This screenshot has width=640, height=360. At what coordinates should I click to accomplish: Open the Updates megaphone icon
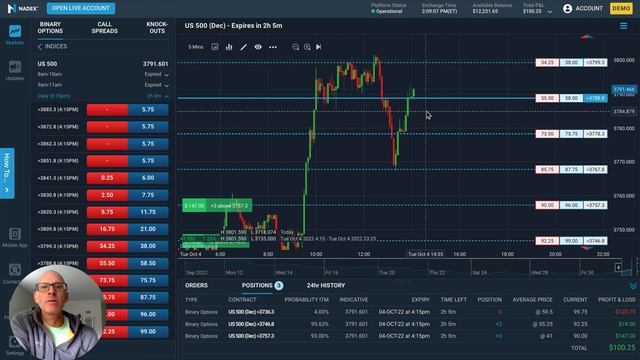15,67
